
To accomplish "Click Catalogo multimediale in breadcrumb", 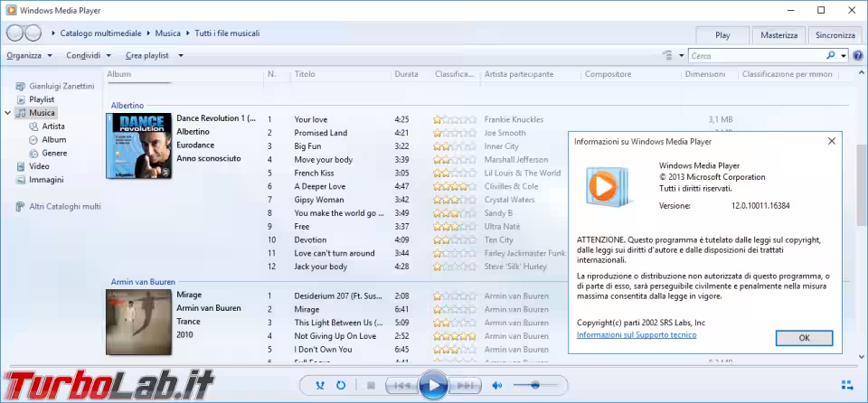I will tap(100, 33).
